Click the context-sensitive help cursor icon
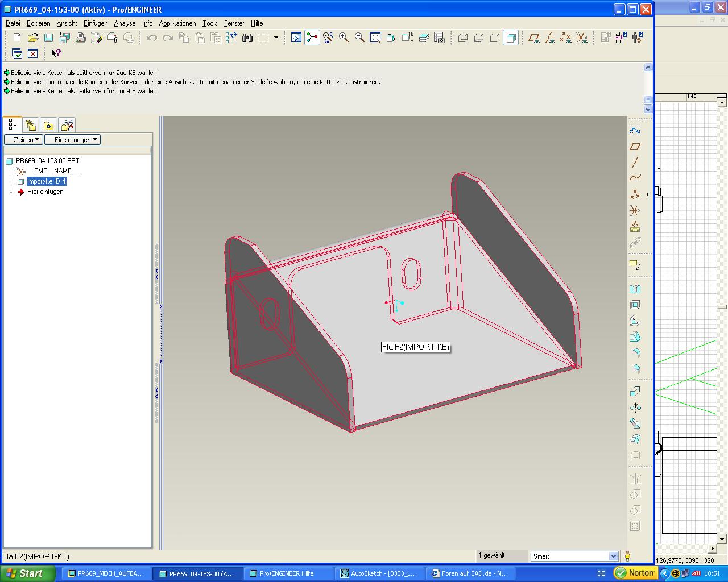 (55, 53)
